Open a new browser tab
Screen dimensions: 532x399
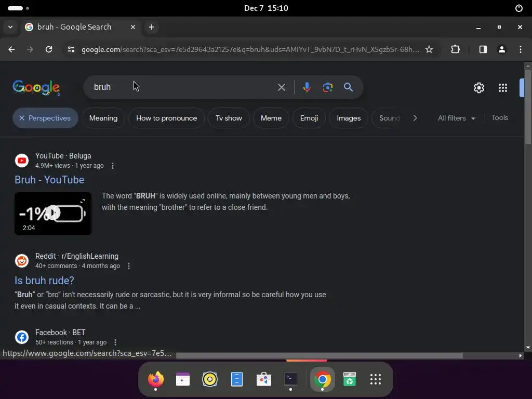click(152, 27)
